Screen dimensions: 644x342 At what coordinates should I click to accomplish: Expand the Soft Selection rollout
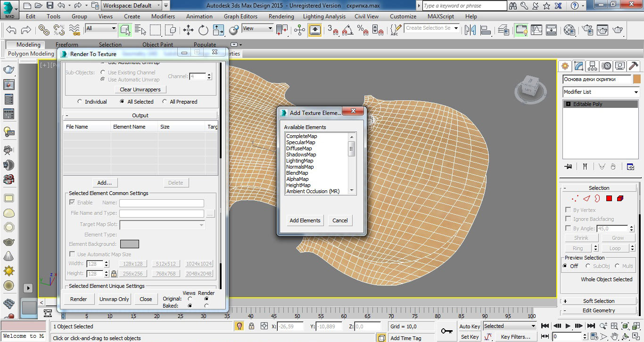click(x=598, y=301)
